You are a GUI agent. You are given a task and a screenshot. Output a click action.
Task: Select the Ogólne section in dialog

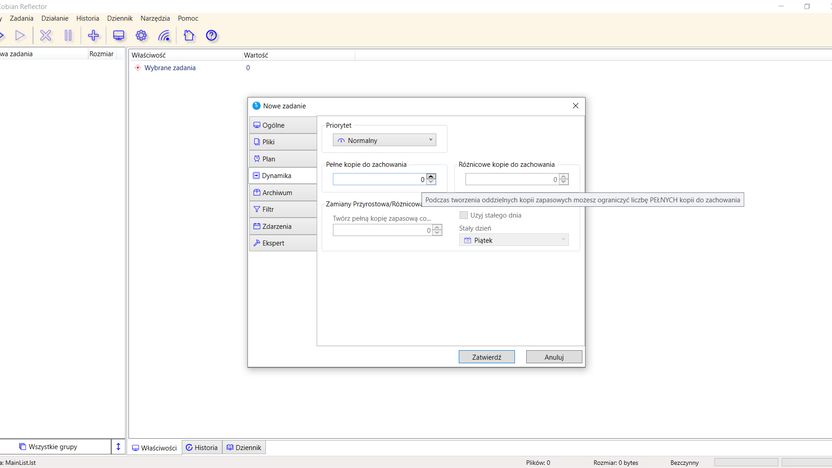[x=283, y=125]
